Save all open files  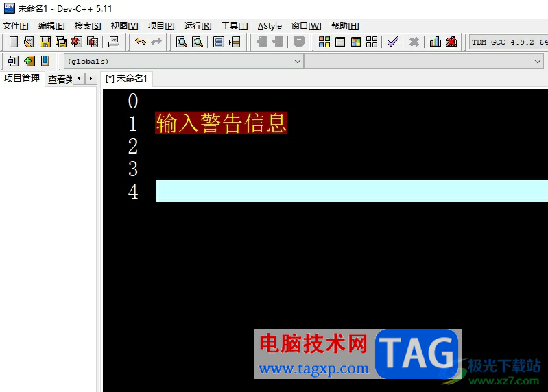point(61,42)
